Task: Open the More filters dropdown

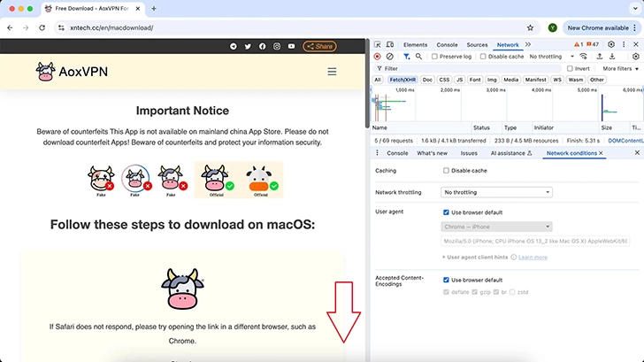Action: [621, 69]
